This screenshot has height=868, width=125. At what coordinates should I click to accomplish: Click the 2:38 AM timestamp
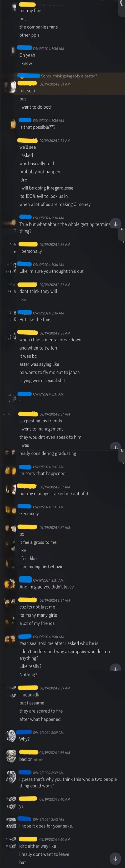[x=48, y=637]
